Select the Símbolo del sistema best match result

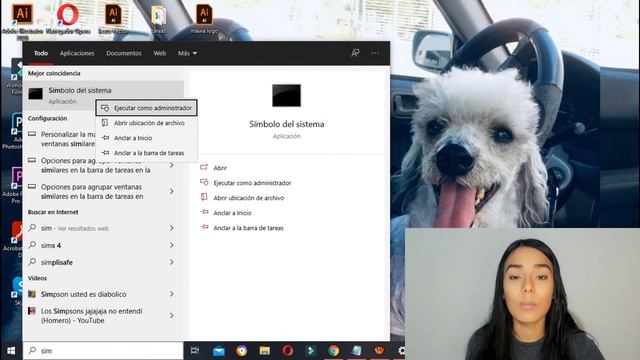pyautogui.click(x=104, y=95)
